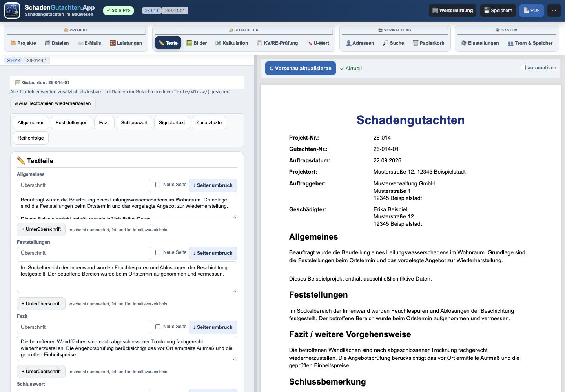Switch to the Bilder section
This screenshot has width=565, height=392.
pos(197,43)
